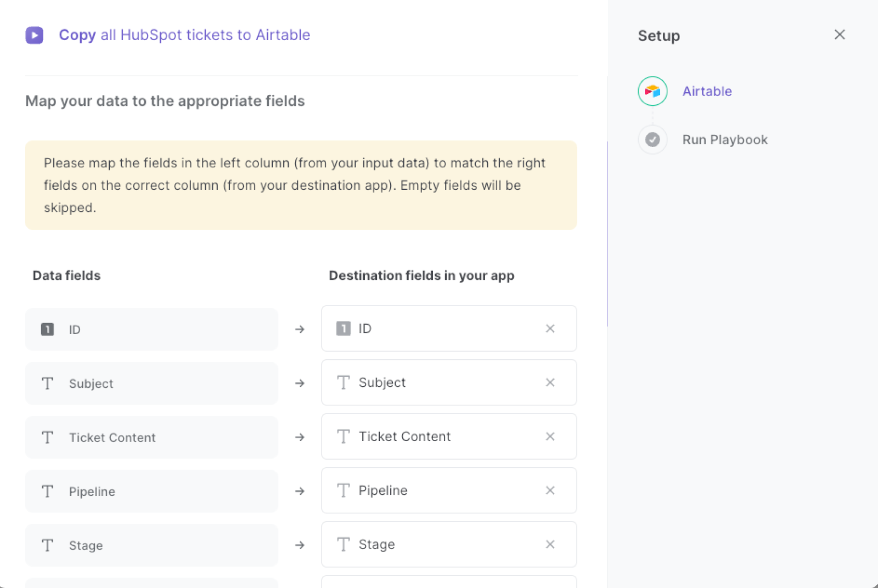Click the vertical scrollbar of the mapping pane
This screenshot has height=588, width=878.
pos(607,234)
